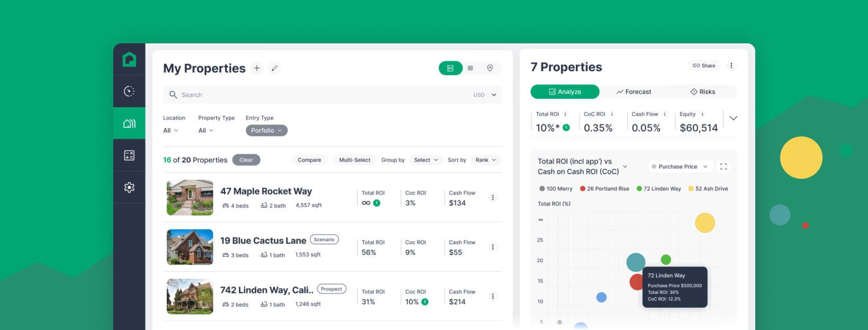
Task: Open the three-dot menu for 742 Linden Way
Action: [x=493, y=296]
